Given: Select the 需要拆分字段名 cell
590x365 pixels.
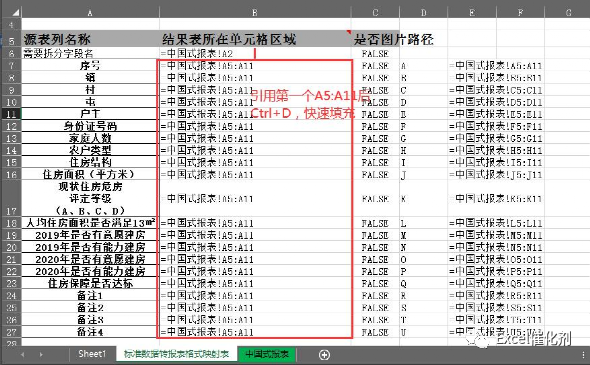Looking at the screenshot, I should click(90, 53).
